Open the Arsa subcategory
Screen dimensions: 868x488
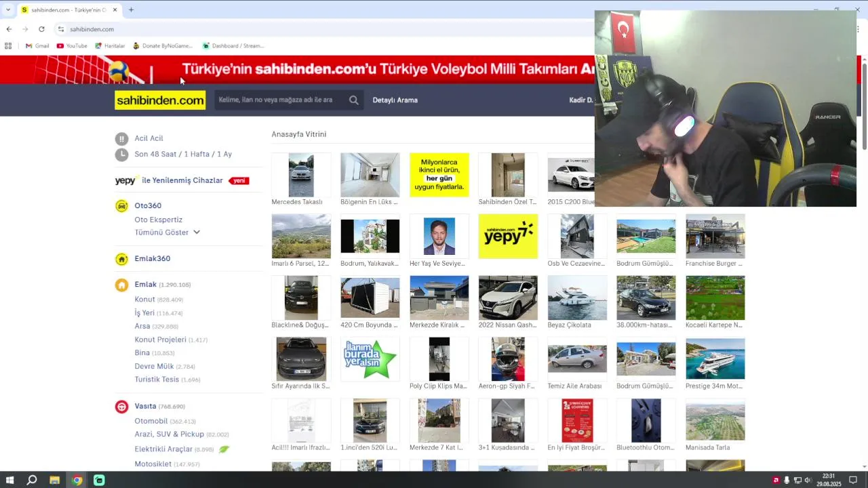click(142, 326)
